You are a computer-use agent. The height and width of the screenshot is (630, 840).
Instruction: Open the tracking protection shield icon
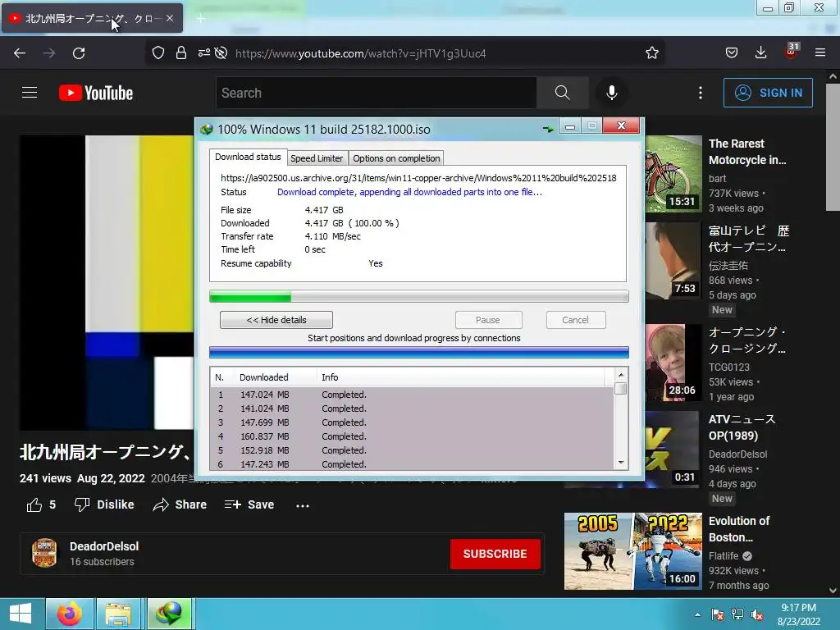pos(158,53)
